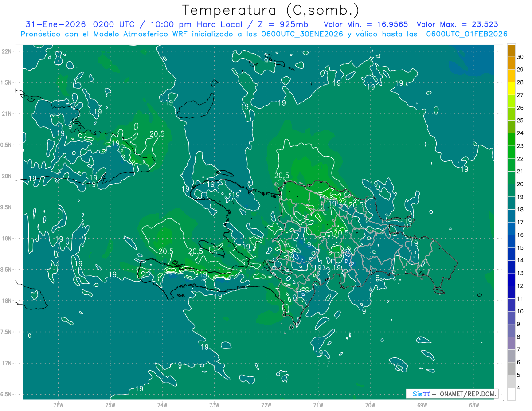Click the '71W' longitude axis label
Viewport: 532px width, 411px height.
[318, 405]
